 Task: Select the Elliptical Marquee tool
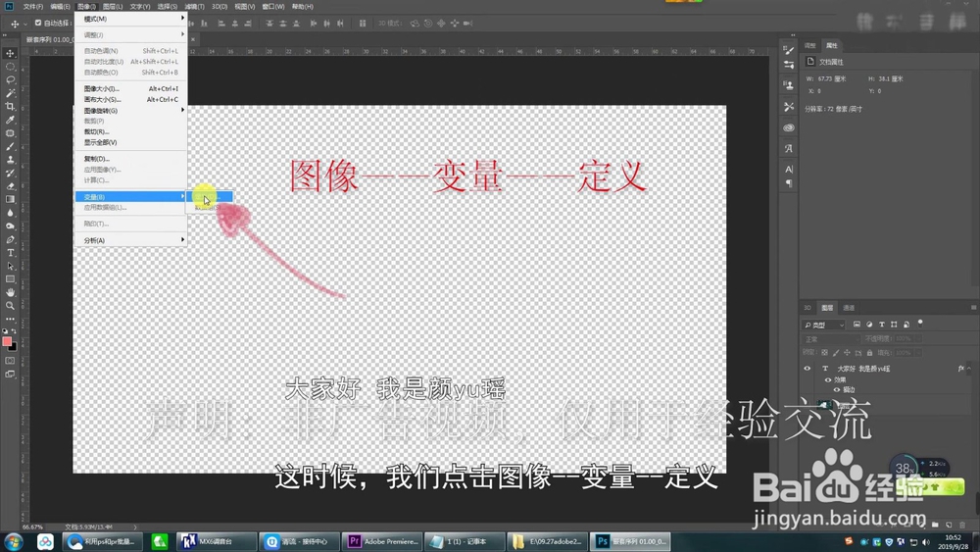(10, 67)
